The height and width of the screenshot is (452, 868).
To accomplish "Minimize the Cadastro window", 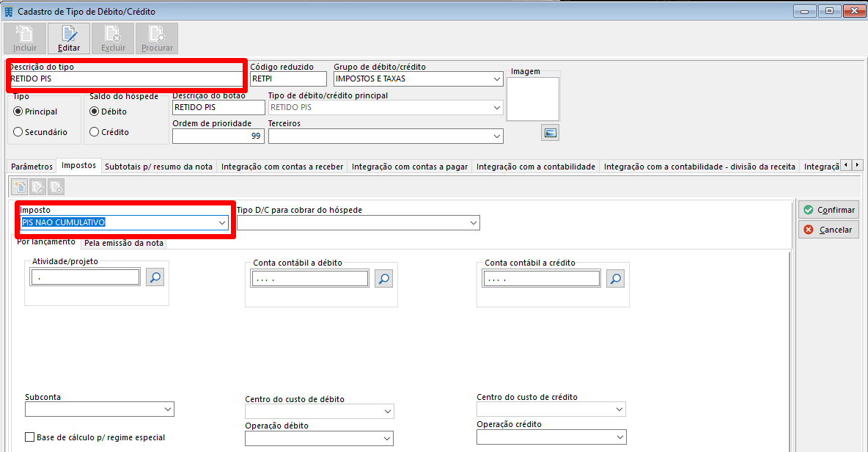I will tap(804, 11).
